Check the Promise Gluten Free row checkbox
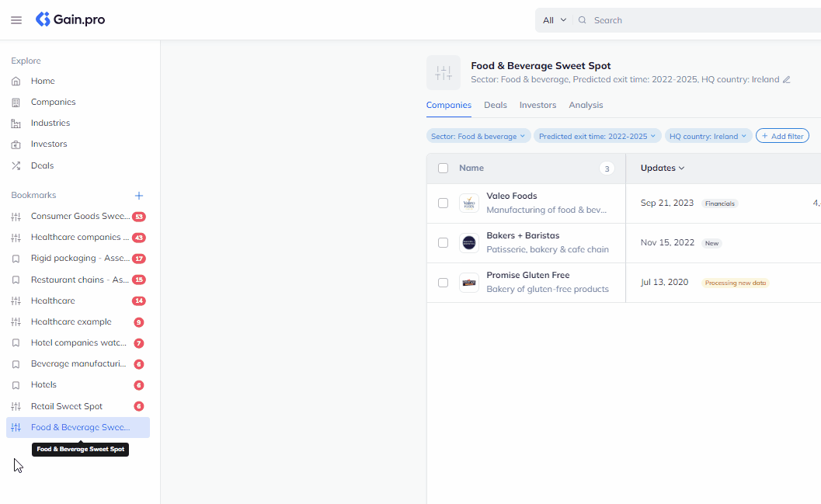The width and height of the screenshot is (821, 504). tap(443, 283)
